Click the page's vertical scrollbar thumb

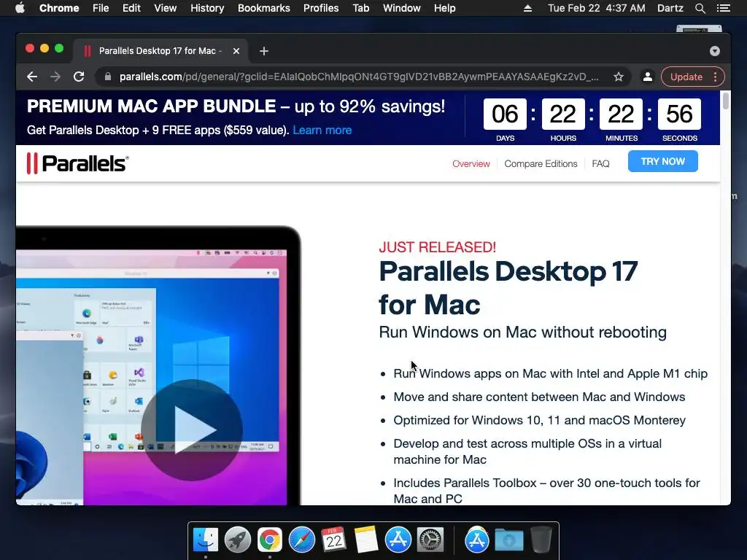[x=725, y=101]
